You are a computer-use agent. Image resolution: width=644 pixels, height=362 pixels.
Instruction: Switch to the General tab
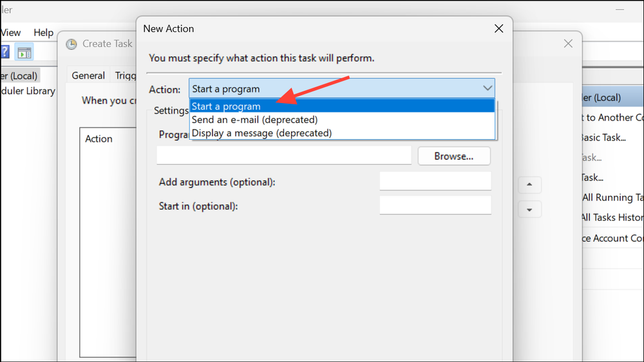pyautogui.click(x=88, y=75)
